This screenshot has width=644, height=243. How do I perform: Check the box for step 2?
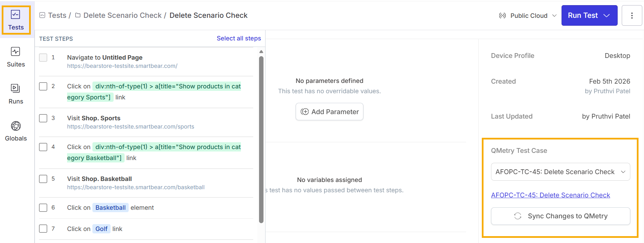click(x=43, y=86)
